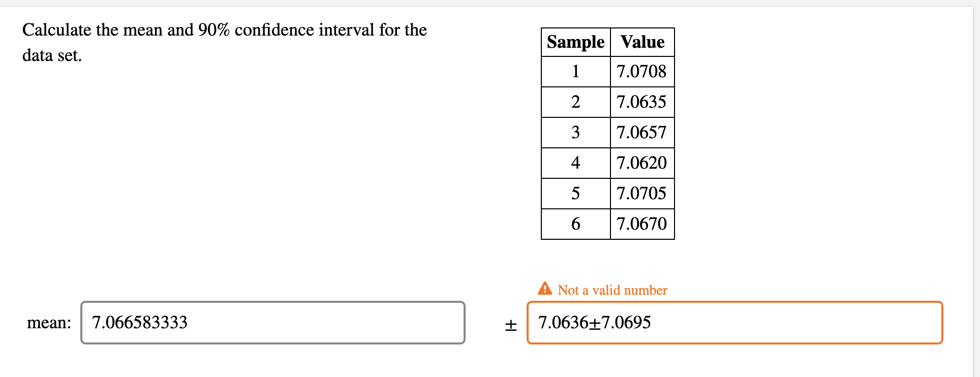The width and height of the screenshot is (980, 377).
Task: Click sample number 3 in the table
Action: 575,133
